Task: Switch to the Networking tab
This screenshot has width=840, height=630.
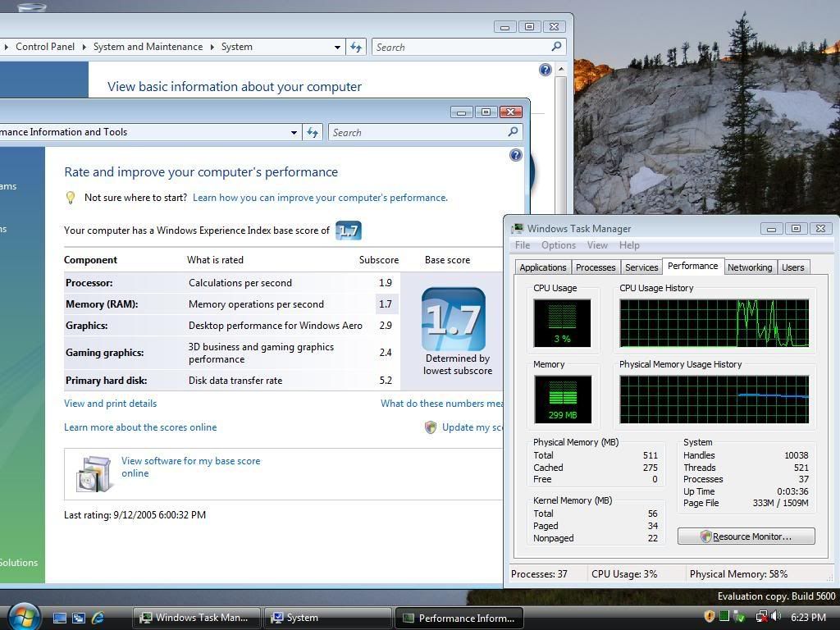Action: coord(749,267)
